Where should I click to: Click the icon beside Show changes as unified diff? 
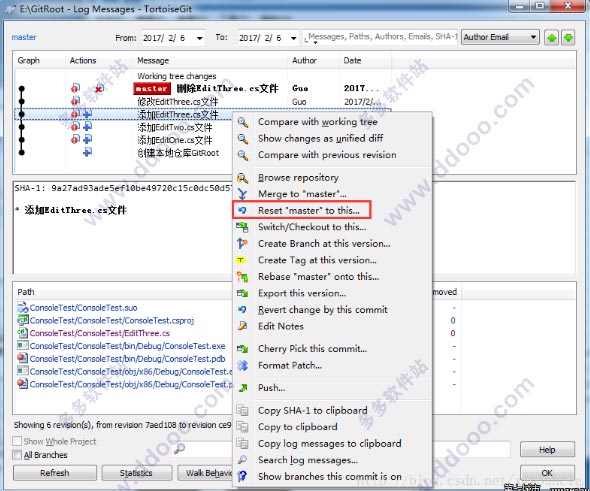click(243, 138)
